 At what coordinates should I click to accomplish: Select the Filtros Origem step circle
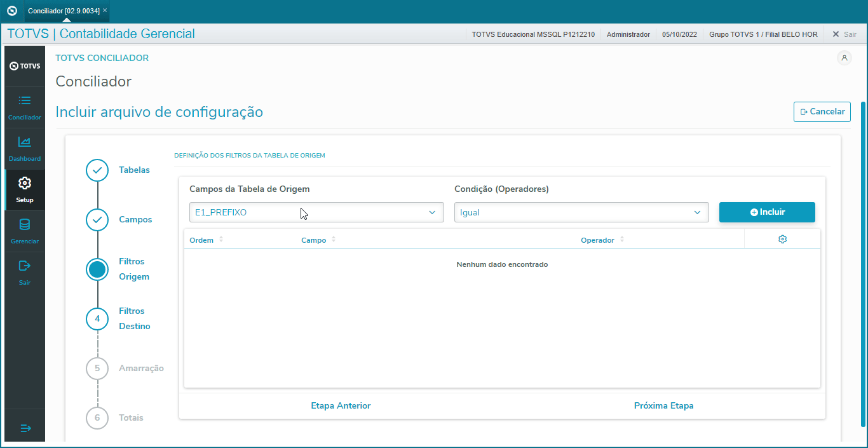97,269
